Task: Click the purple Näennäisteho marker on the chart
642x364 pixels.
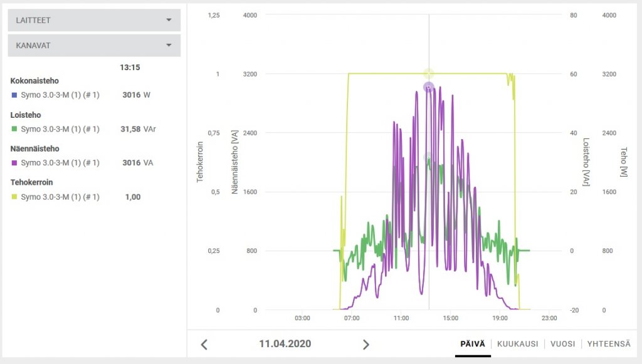Action: (429, 87)
